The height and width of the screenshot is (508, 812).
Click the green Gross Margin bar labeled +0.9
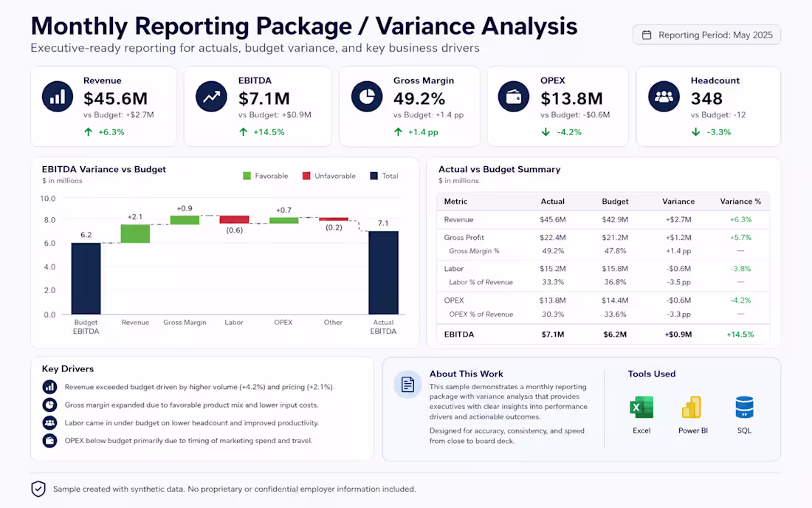pyautogui.click(x=185, y=219)
